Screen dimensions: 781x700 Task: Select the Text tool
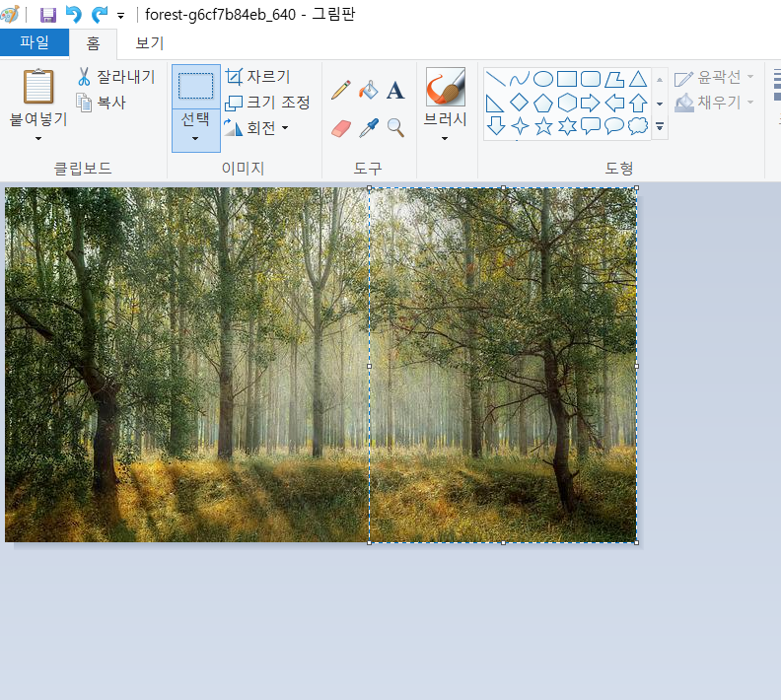(x=395, y=90)
